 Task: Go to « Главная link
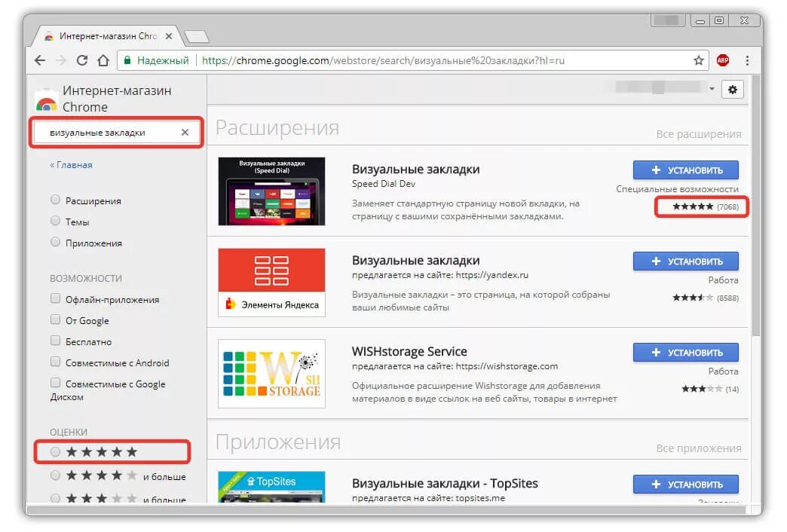[71, 165]
